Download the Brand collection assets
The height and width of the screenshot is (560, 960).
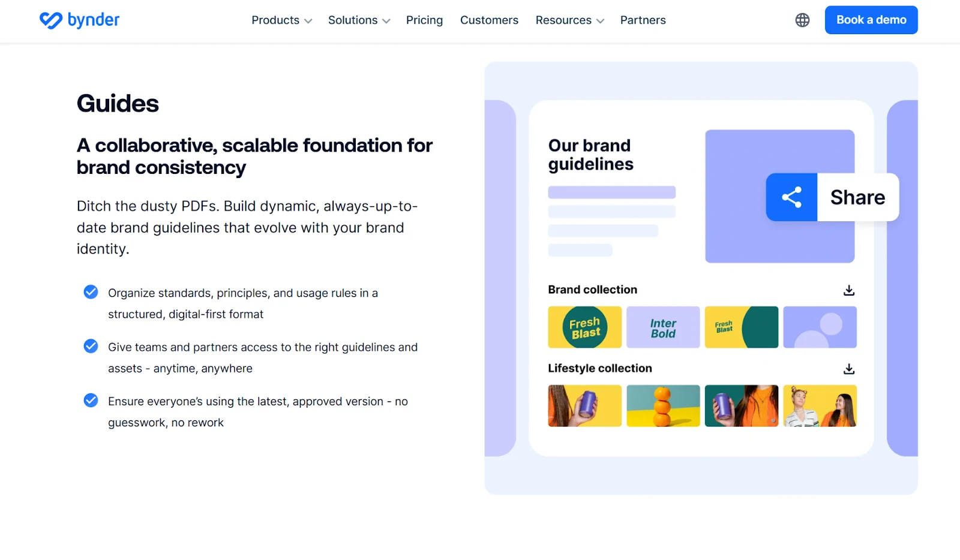[x=848, y=290]
